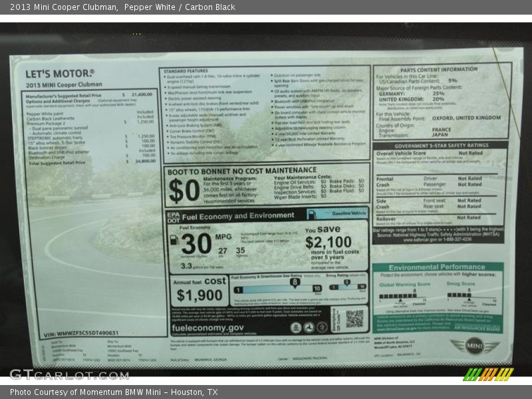Click the MSRP value 21,400.00
The image size is (532, 399).
[142, 94]
